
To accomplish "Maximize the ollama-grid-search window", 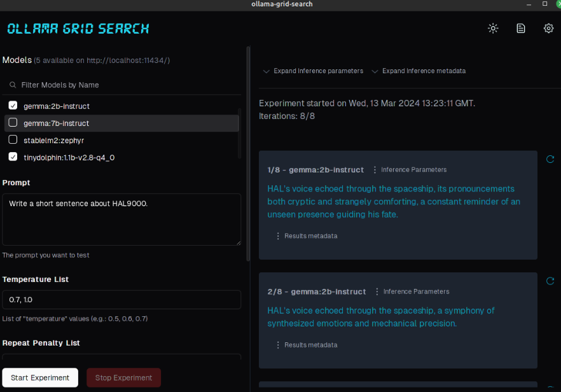I will (x=545, y=4).
